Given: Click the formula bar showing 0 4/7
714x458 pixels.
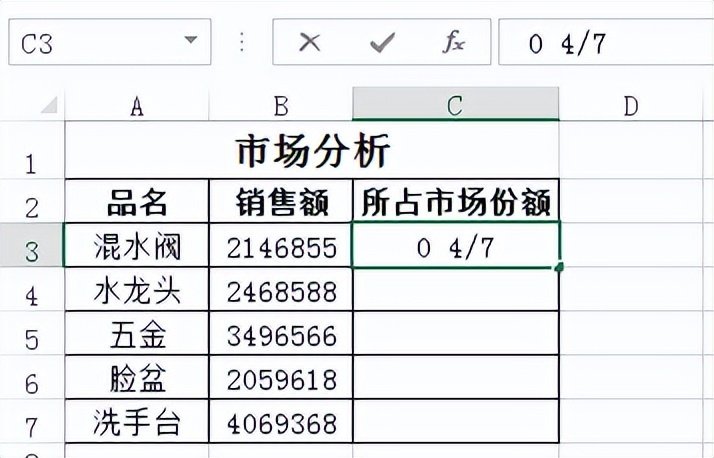Looking at the screenshot, I should (x=606, y=42).
